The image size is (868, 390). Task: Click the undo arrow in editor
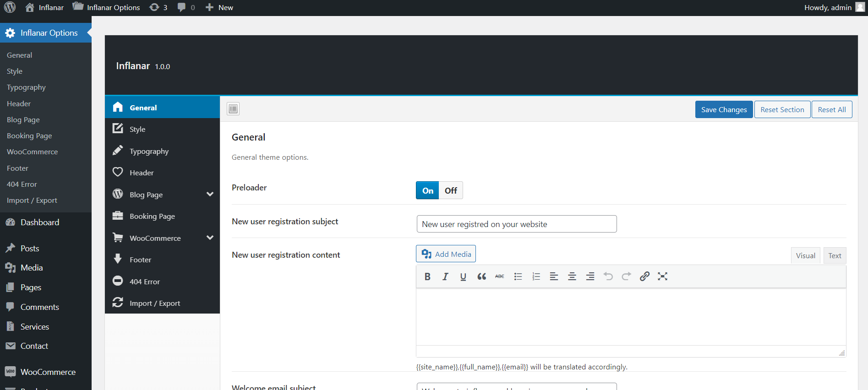(x=608, y=276)
